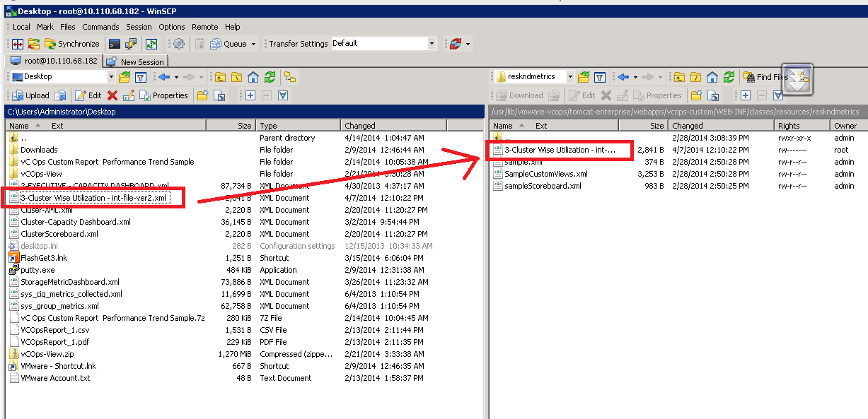Image resolution: width=868 pixels, height=419 pixels.
Task: Select putty.exe in the local file list
Action: [x=37, y=270]
